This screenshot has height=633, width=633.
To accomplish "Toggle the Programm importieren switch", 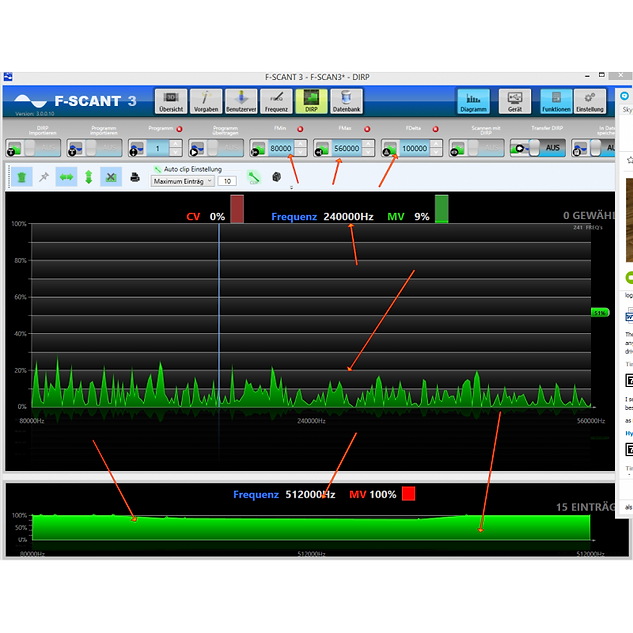I will pyautogui.click(x=104, y=148).
